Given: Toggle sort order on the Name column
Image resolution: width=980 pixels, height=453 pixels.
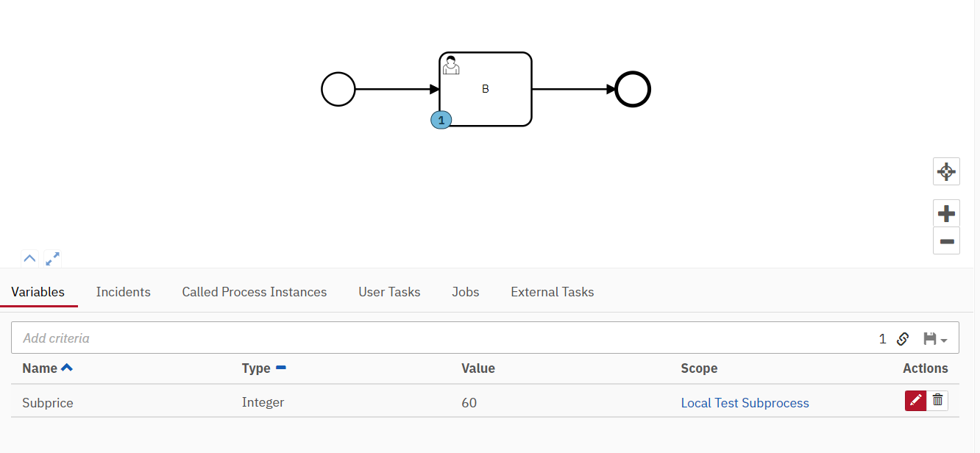Looking at the screenshot, I should point(66,368).
